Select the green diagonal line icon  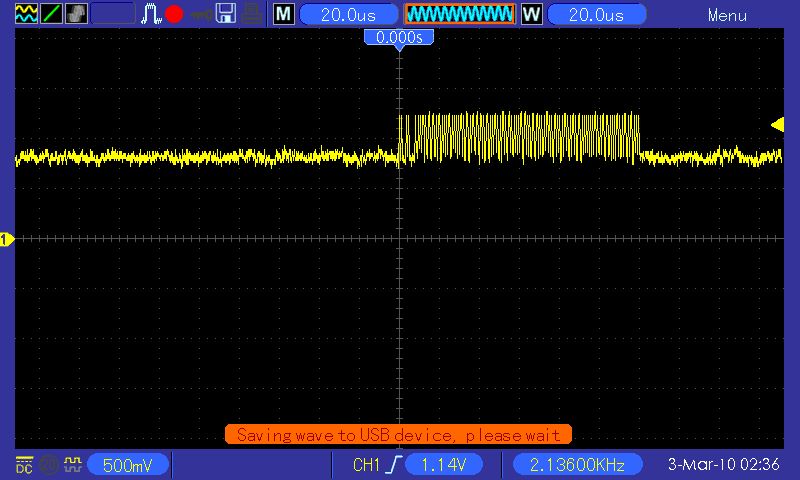51,13
